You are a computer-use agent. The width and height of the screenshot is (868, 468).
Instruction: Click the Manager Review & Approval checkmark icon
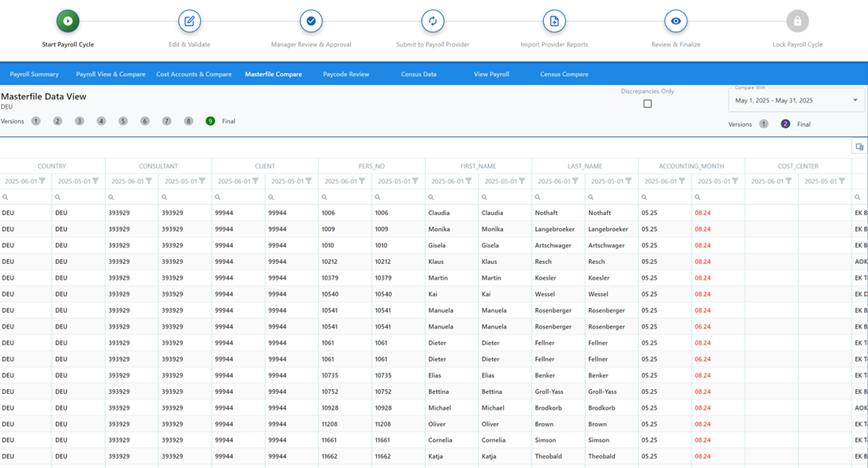click(x=311, y=21)
